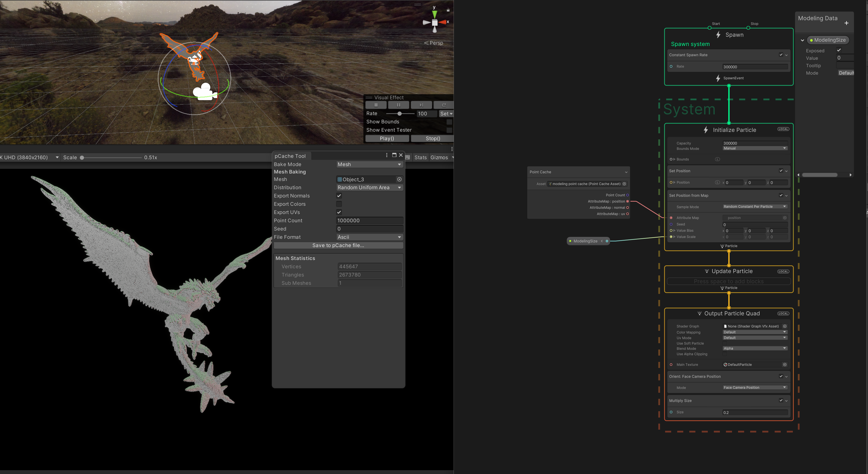This screenshot has width=868, height=474.
Task: Open the pCache Tool options menu
Action: [x=387, y=155]
